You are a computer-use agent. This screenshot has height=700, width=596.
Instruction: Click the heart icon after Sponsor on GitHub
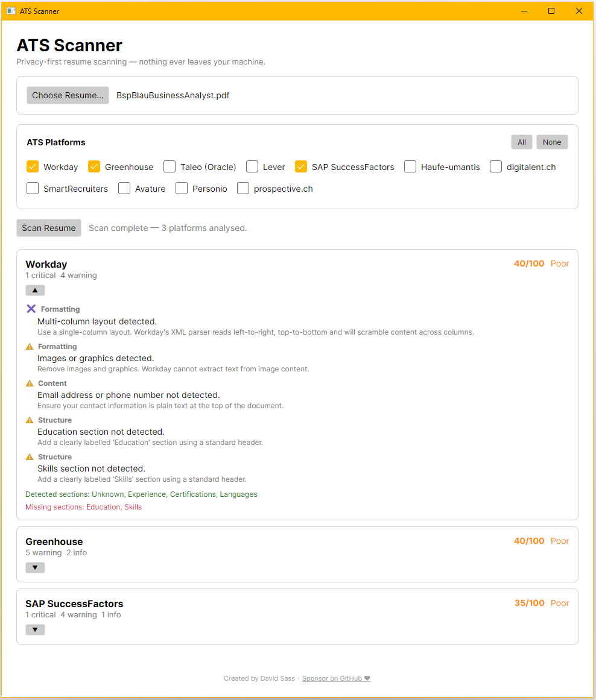click(367, 678)
